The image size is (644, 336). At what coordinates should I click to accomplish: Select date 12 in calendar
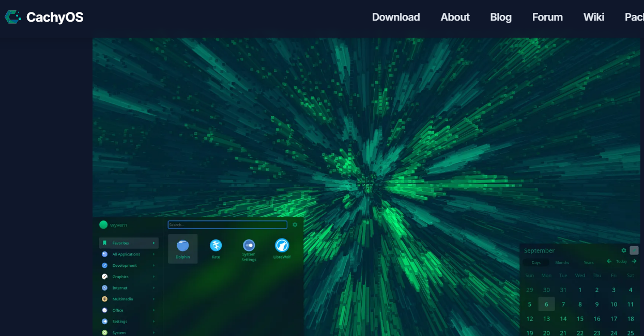530,318
